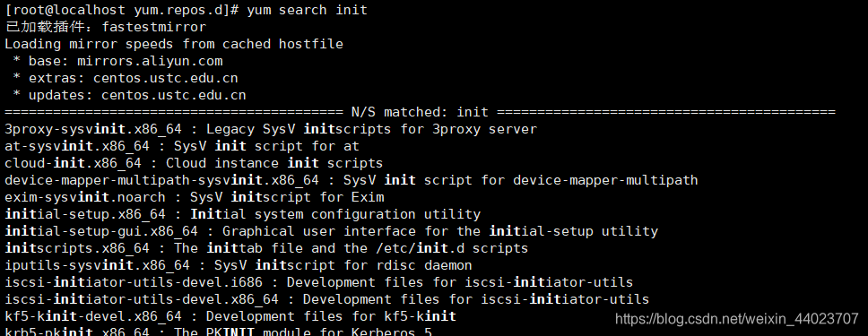Click 'Development files for kf5-kinit' description

click(x=331, y=316)
